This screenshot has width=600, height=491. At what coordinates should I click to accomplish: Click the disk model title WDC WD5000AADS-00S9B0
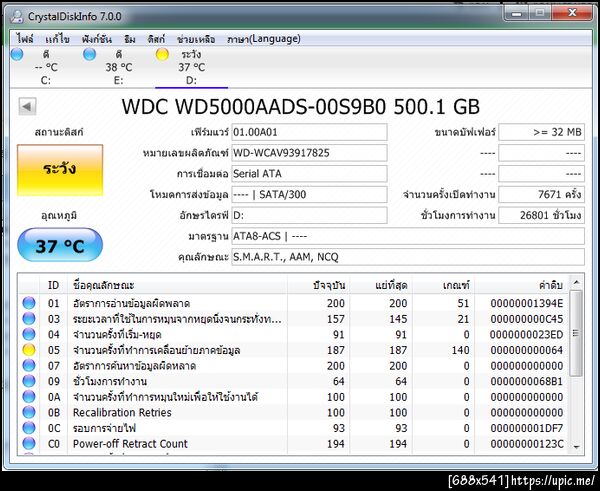[253, 107]
